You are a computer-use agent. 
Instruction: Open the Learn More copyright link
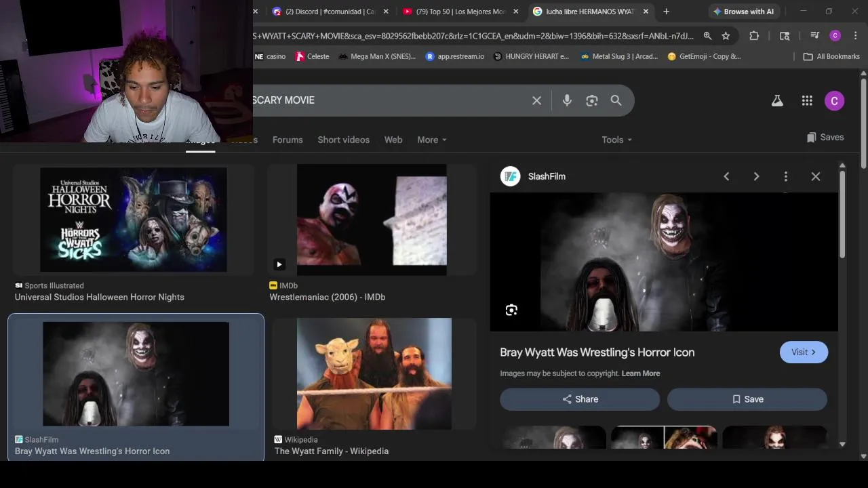click(641, 373)
